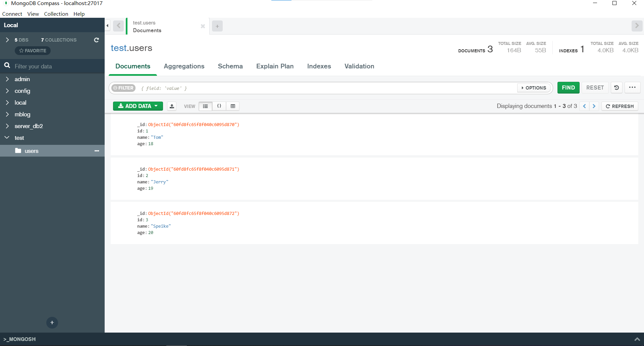Click the test database link in title
644x346 pixels.
click(119, 48)
